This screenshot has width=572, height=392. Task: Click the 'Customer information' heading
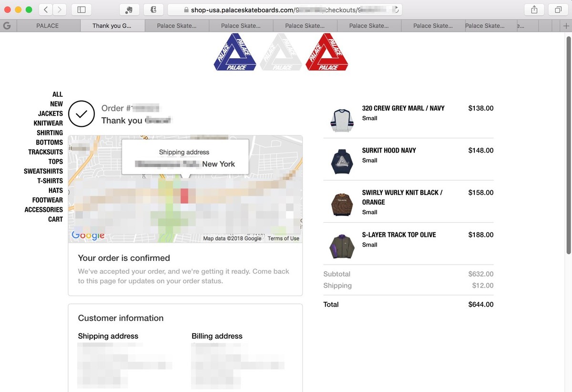121,318
